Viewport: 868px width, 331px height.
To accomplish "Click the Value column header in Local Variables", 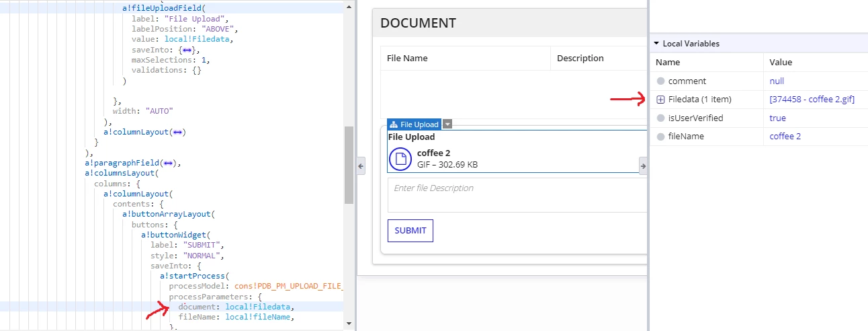I will (x=781, y=62).
